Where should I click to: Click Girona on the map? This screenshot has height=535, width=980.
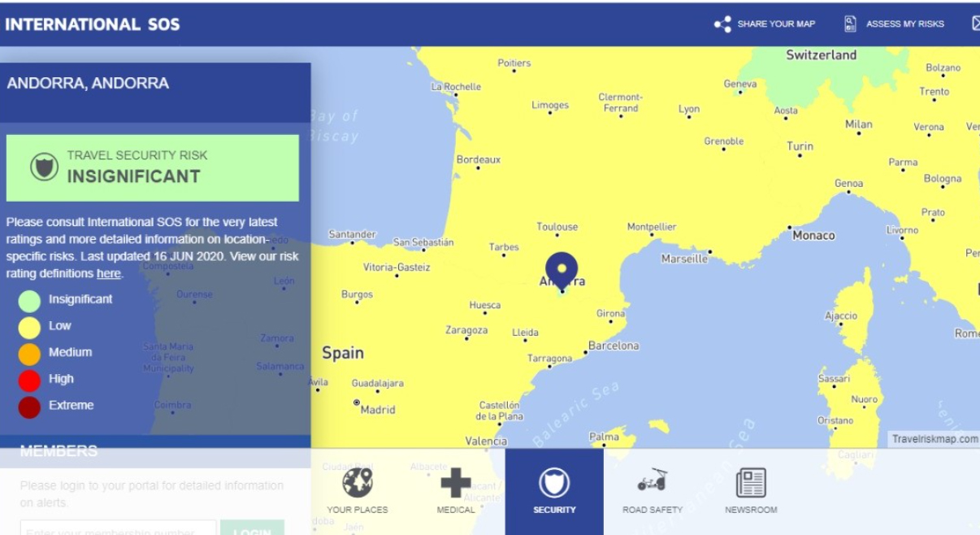click(611, 313)
